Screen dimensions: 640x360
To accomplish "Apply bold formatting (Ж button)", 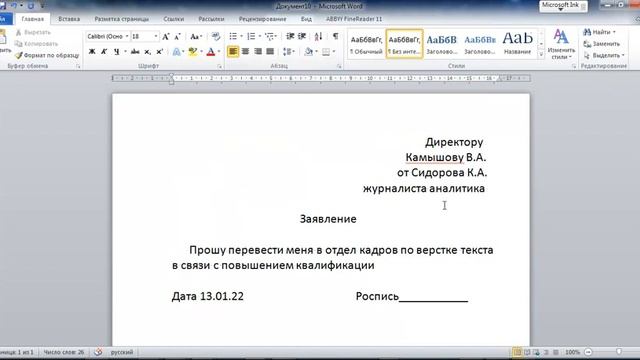I will (x=92, y=52).
